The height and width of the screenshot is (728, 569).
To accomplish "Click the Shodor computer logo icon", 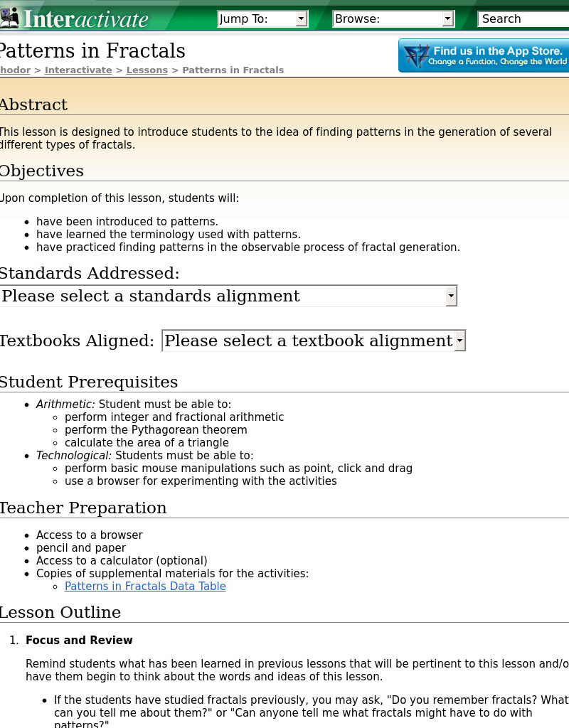I will pos(10,17).
